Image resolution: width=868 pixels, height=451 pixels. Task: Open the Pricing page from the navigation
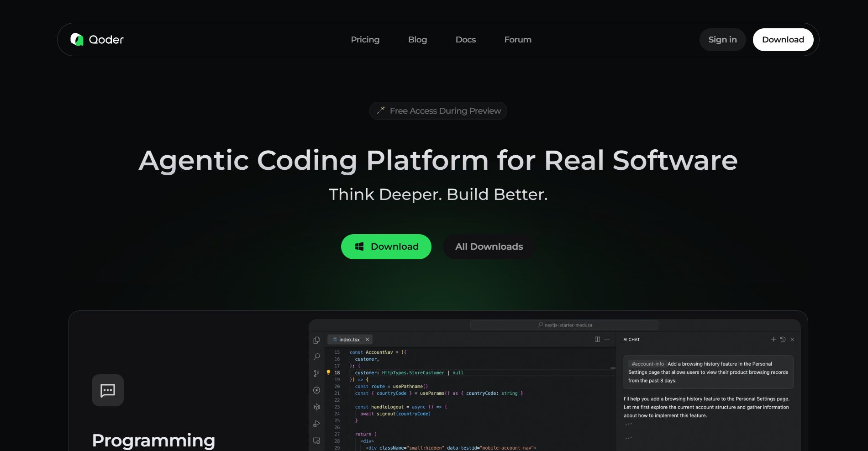[x=365, y=40]
